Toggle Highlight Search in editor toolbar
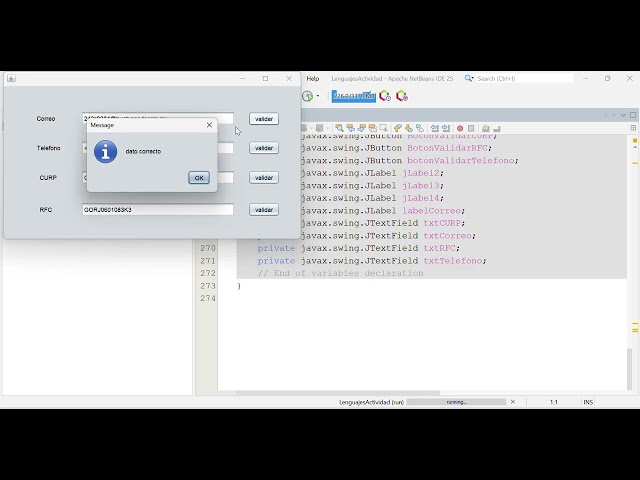Viewport: 640px width, 480px height. [372, 128]
